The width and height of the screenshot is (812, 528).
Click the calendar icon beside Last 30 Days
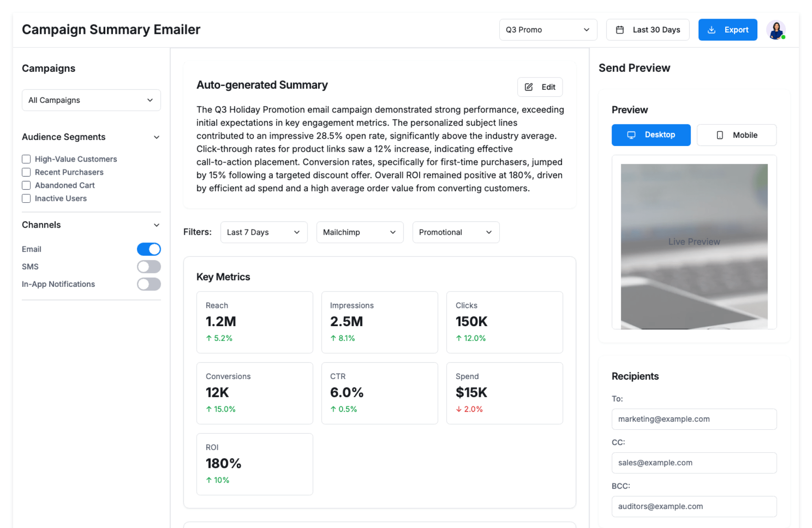(x=620, y=30)
